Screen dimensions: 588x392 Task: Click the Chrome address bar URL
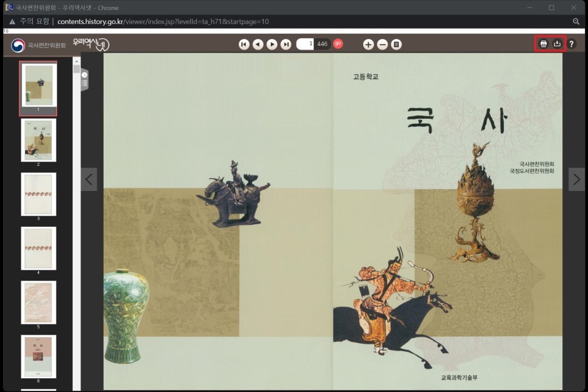coord(163,21)
